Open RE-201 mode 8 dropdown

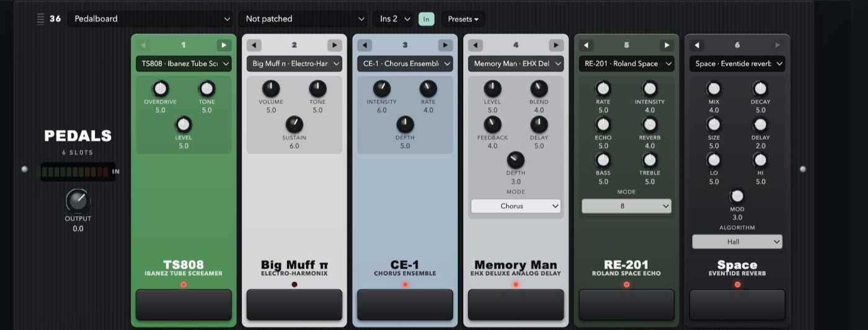(627, 206)
